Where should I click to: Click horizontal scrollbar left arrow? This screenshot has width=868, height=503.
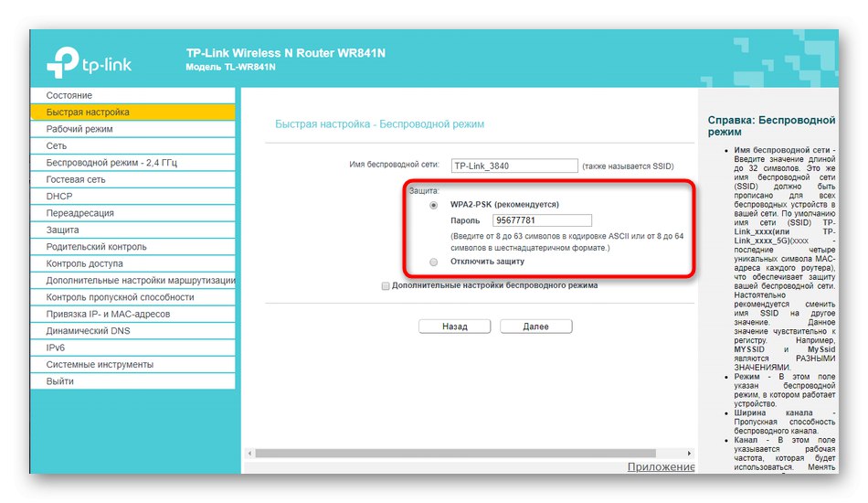tap(249, 453)
